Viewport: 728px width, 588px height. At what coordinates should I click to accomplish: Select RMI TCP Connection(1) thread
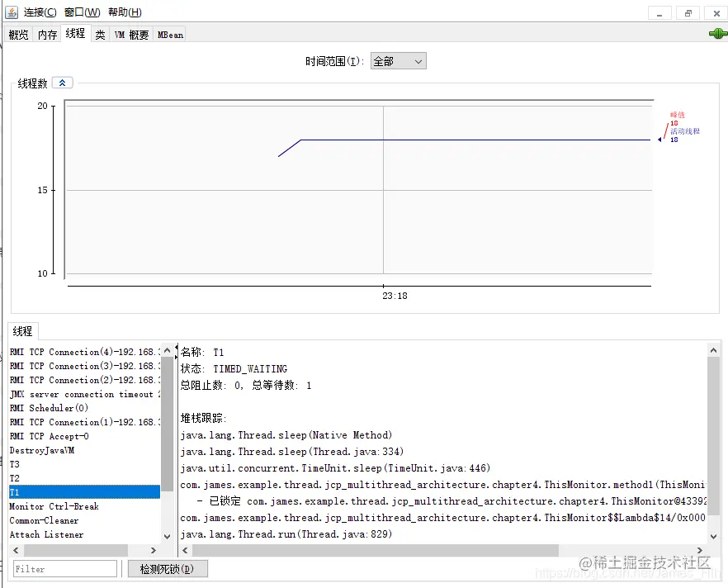pyautogui.click(x=84, y=422)
